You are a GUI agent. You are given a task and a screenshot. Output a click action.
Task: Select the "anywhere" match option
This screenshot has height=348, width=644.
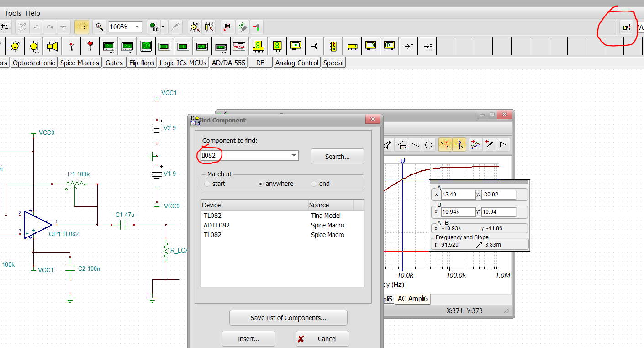coord(261,184)
